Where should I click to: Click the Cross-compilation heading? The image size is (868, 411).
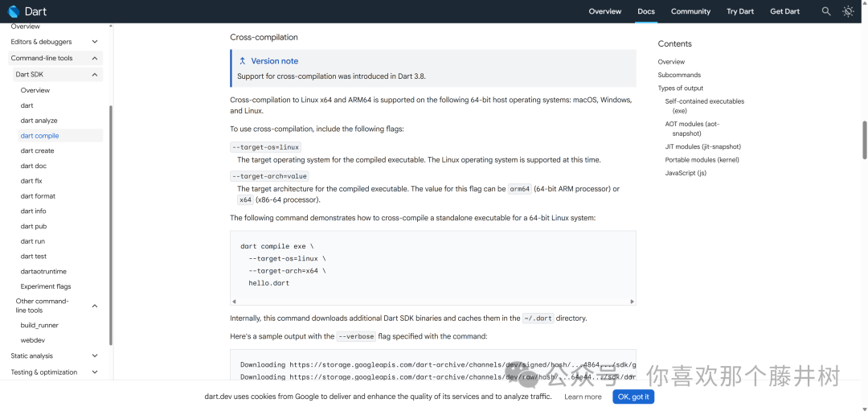[264, 37]
